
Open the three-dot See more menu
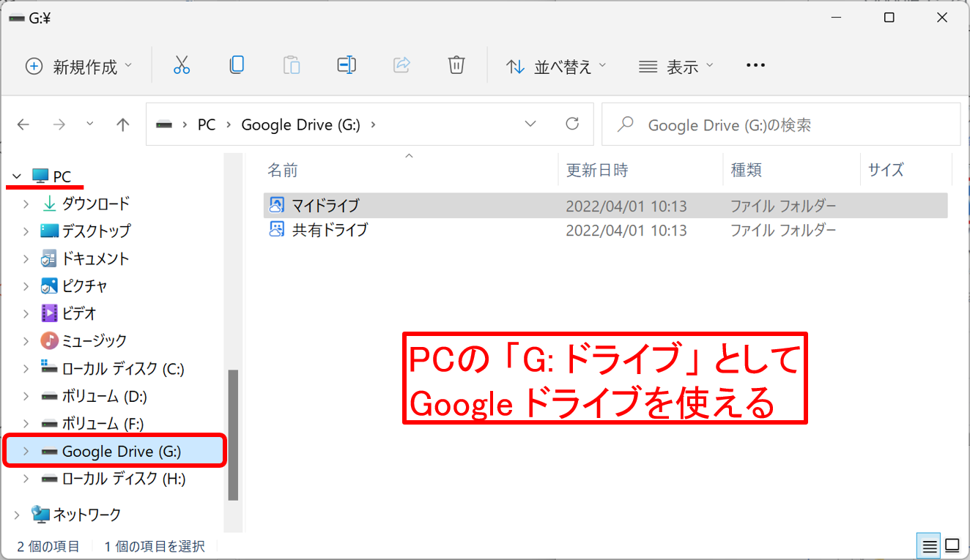755,66
